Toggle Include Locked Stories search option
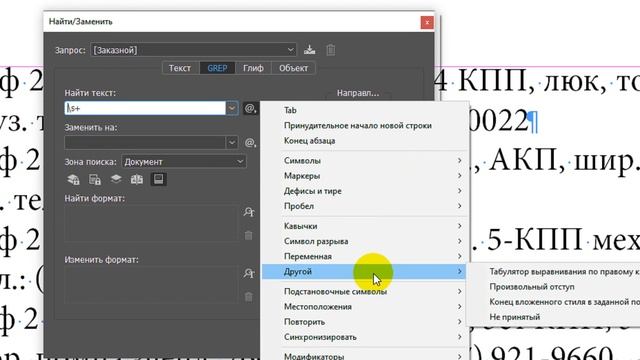The width and height of the screenshot is (640, 360). click(95, 179)
